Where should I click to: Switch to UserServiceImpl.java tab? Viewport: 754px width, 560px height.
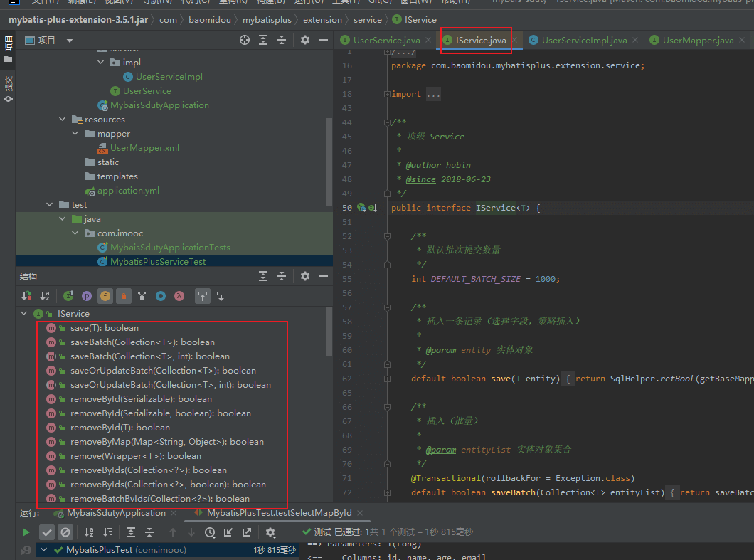pos(584,41)
